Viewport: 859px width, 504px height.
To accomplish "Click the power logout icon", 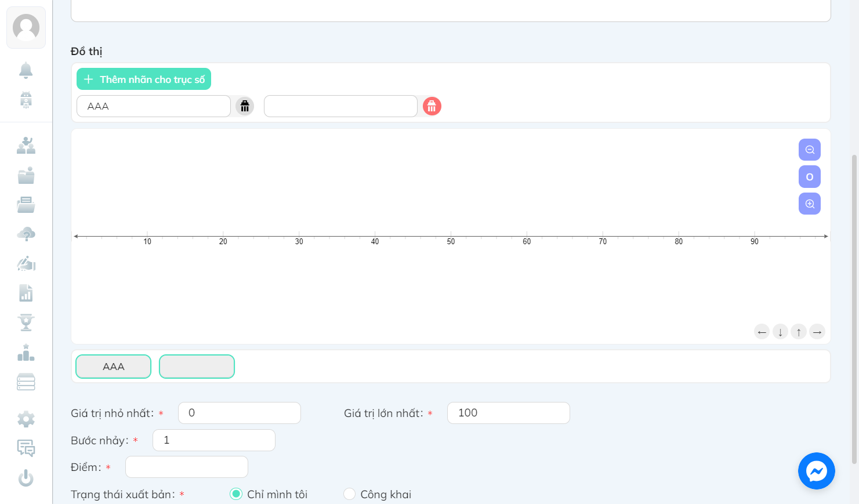I will [26, 478].
